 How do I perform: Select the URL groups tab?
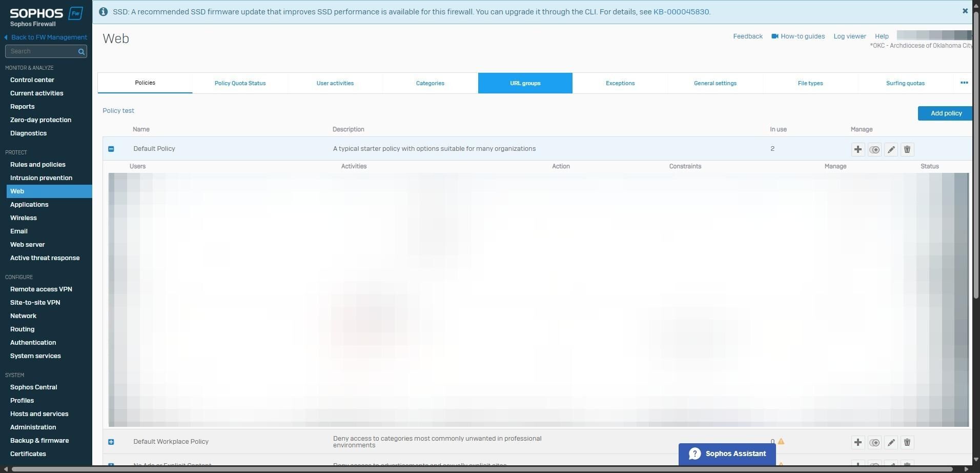tap(525, 83)
